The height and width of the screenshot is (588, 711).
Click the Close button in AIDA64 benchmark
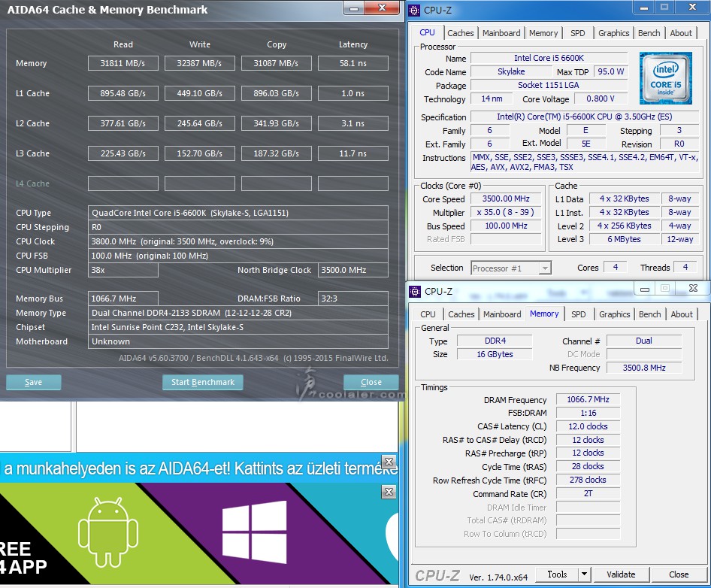[x=371, y=382]
